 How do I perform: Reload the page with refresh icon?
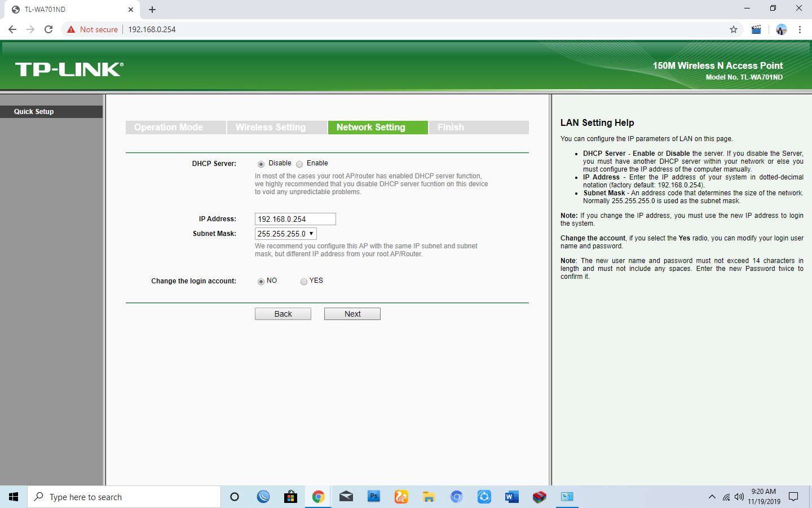click(48, 29)
